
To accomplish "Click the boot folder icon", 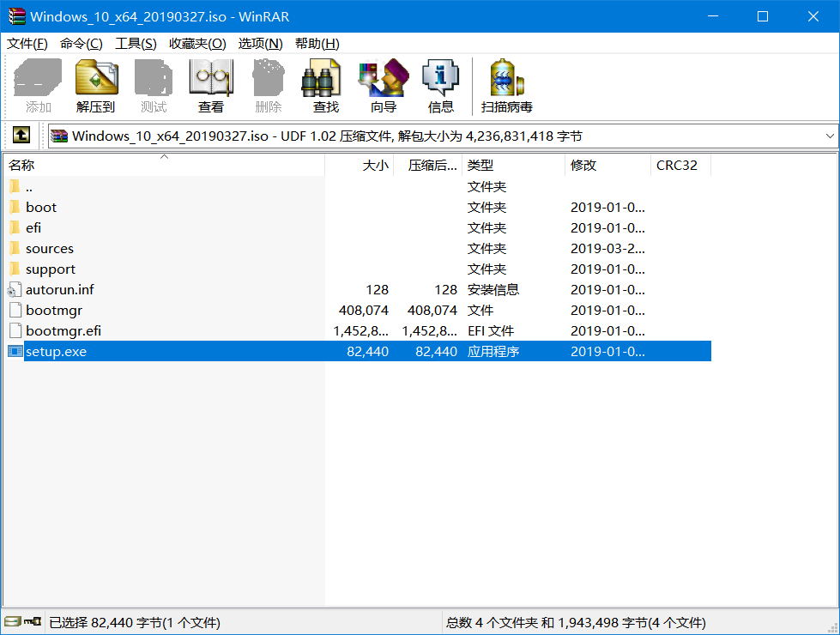I will [x=15, y=207].
